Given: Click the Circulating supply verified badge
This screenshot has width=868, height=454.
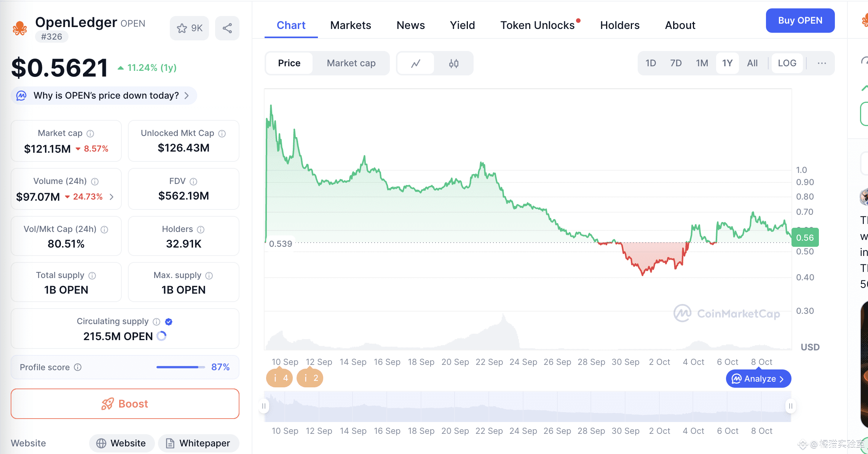Looking at the screenshot, I should pos(169,322).
